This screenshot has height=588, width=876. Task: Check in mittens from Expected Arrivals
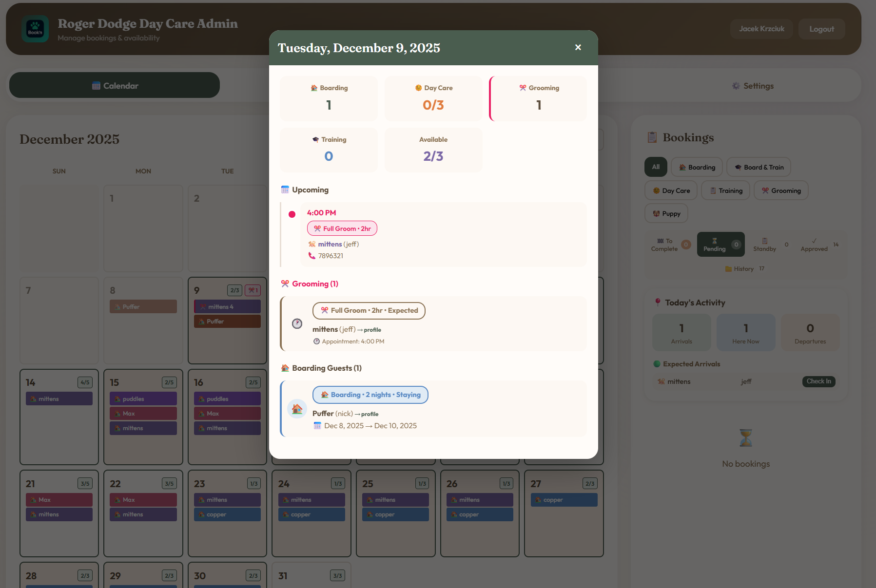point(818,381)
